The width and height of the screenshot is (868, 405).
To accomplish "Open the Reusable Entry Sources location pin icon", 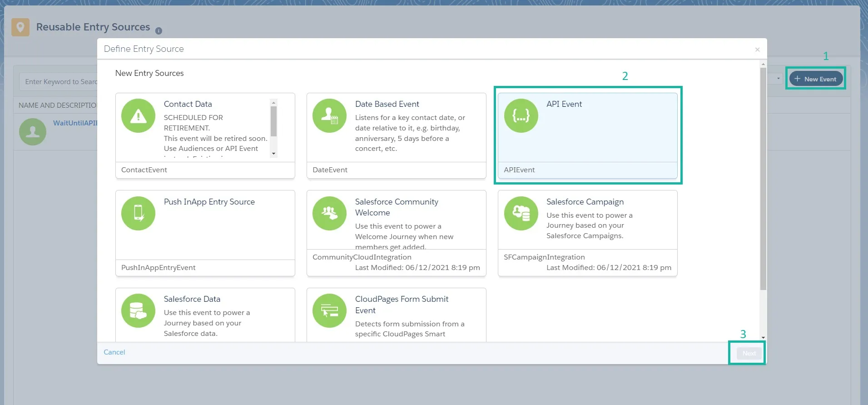I will tap(20, 27).
